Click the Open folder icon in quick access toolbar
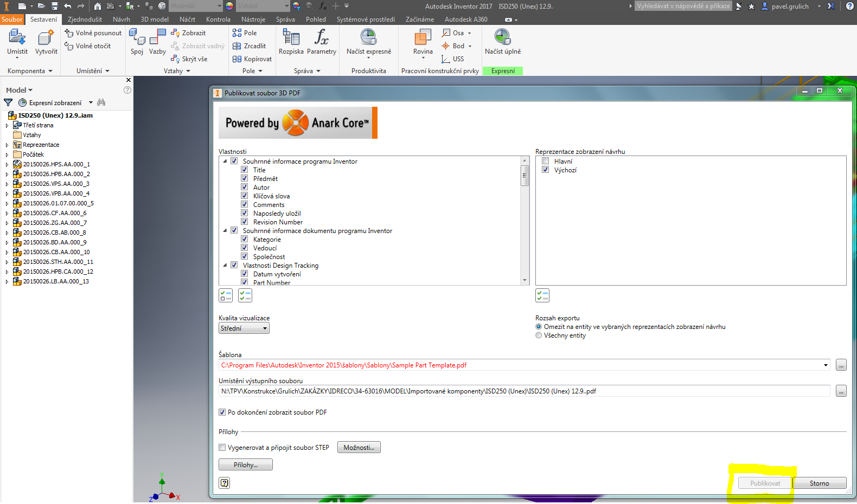857x504 pixels. [x=41, y=6]
